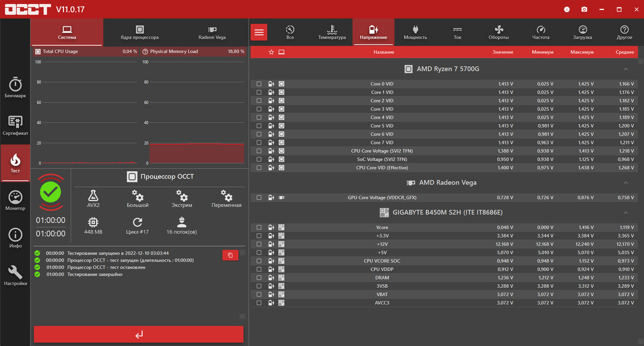Sort by the Минимум column header
This screenshot has height=346, width=644.
click(542, 52)
